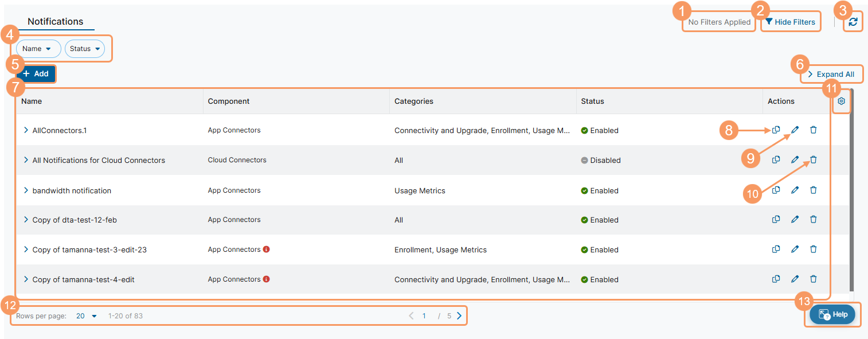Click the refresh icon at top right
This screenshot has width=868, height=339.
tap(853, 22)
